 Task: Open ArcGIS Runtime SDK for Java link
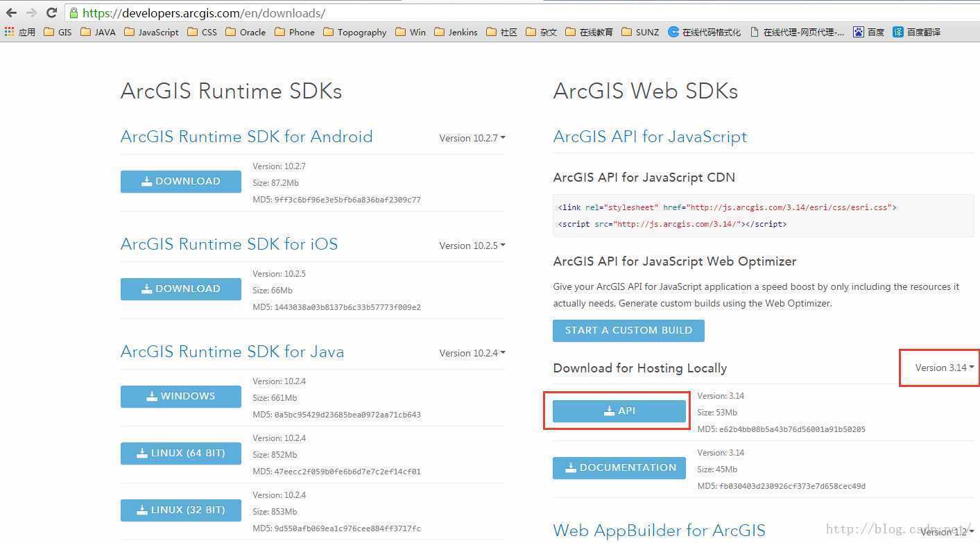[x=232, y=352]
